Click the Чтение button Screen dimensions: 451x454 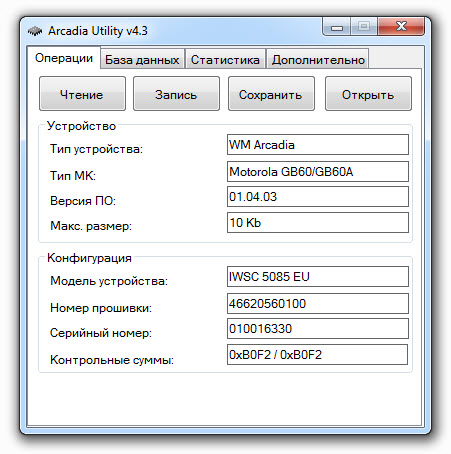(x=82, y=94)
